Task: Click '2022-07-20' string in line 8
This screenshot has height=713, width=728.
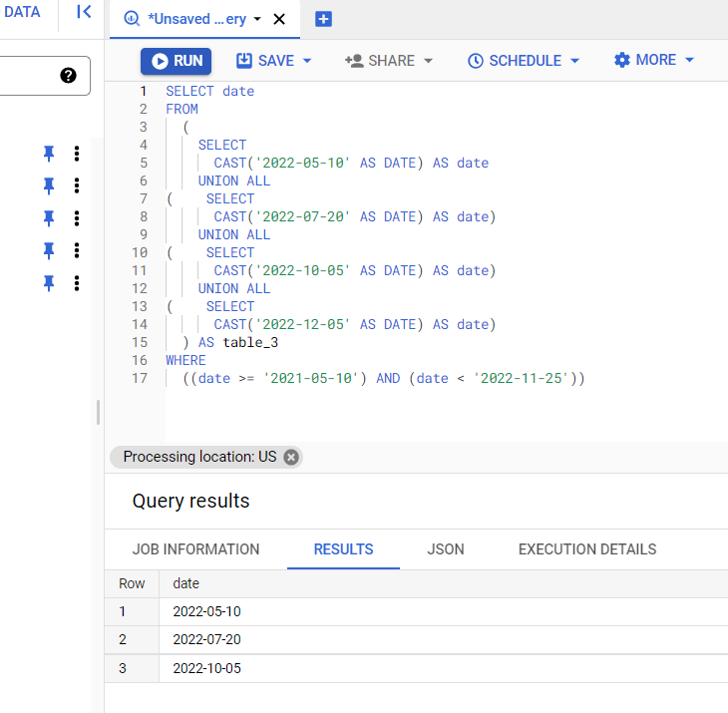Action: pyautogui.click(x=303, y=216)
